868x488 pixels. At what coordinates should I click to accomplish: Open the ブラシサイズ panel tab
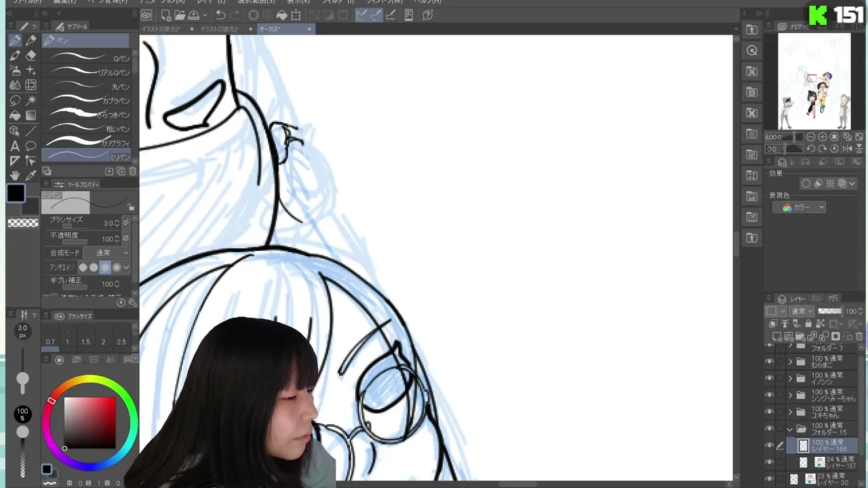(x=73, y=316)
